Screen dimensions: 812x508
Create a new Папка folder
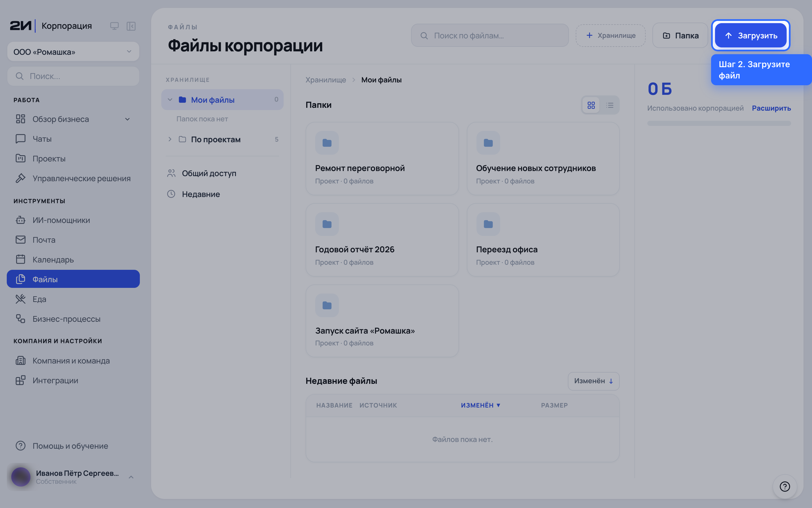point(680,36)
